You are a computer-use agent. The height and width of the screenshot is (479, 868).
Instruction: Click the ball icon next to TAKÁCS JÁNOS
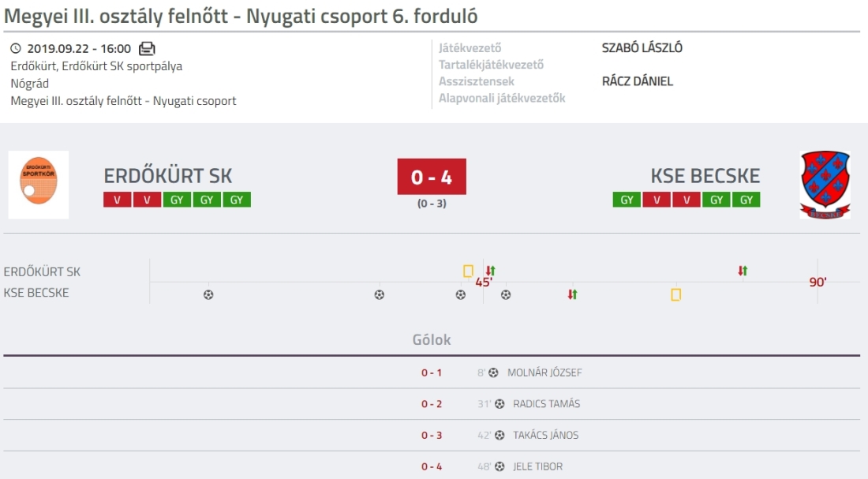(499, 436)
